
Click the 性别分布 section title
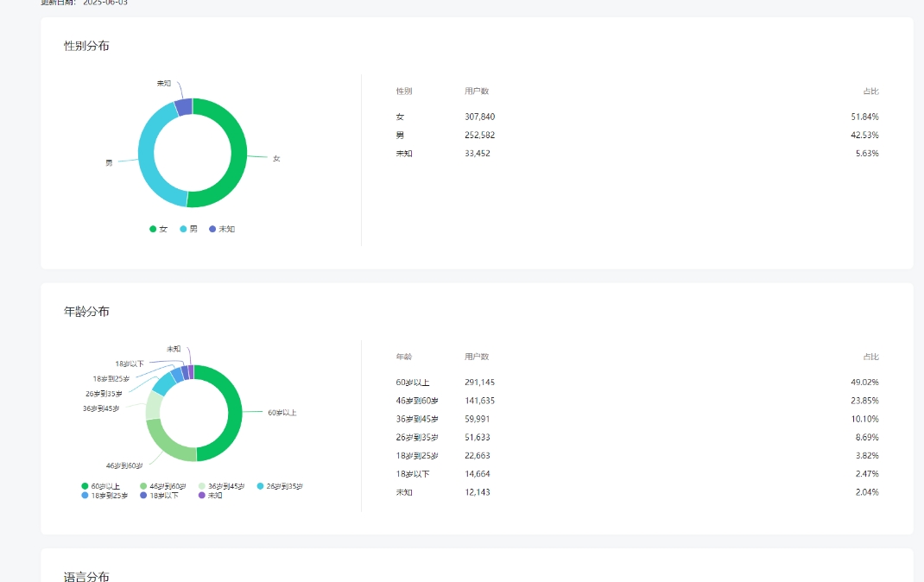(86, 46)
